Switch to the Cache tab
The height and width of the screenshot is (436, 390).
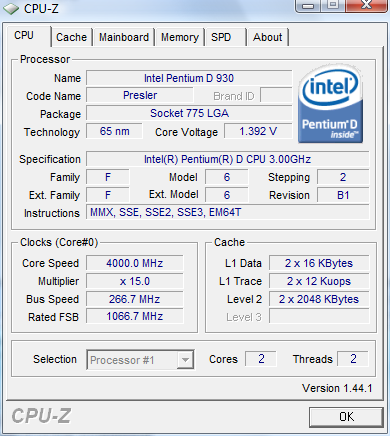pos(71,37)
